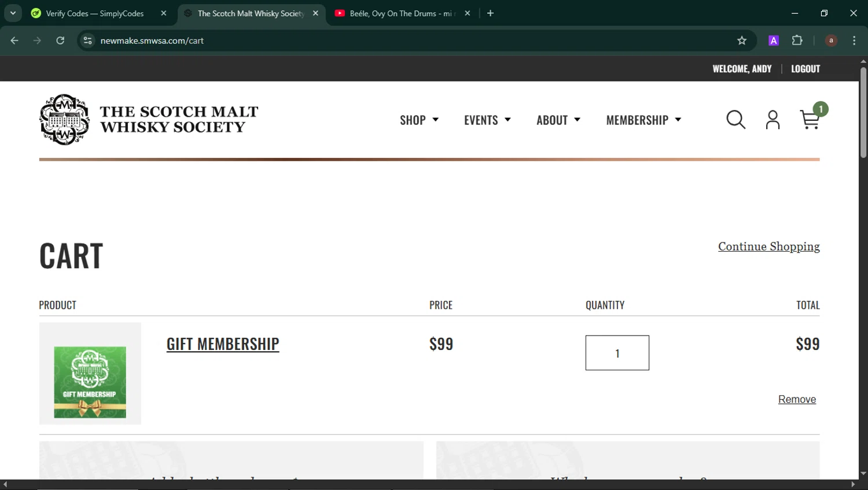Click the Scotch Malt Whisky Society logo

(x=149, y=120)
